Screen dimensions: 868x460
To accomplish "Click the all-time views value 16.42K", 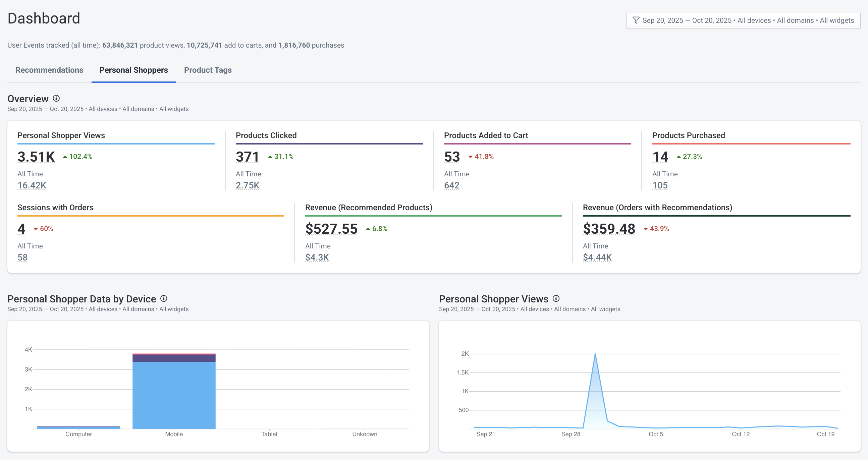I will click(x=32, y=185).
